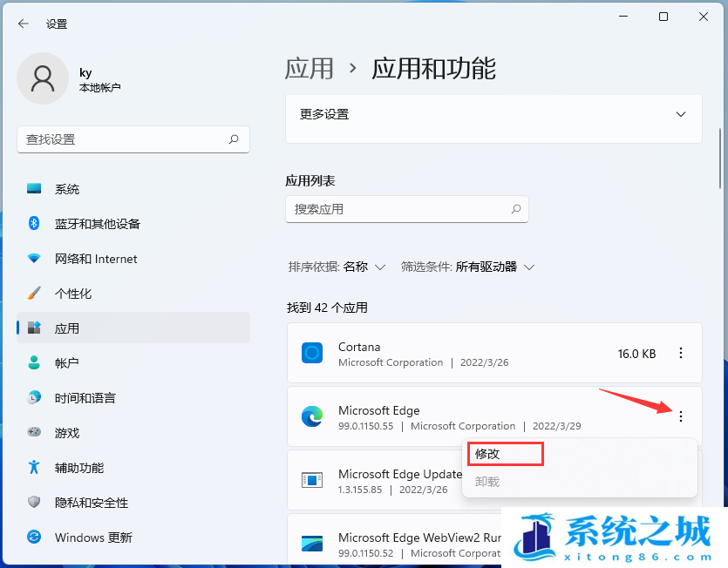Screen dimensions: 728x568
Task: Open the Bluetooth and other devices icon
Action: tap(34, 224)
